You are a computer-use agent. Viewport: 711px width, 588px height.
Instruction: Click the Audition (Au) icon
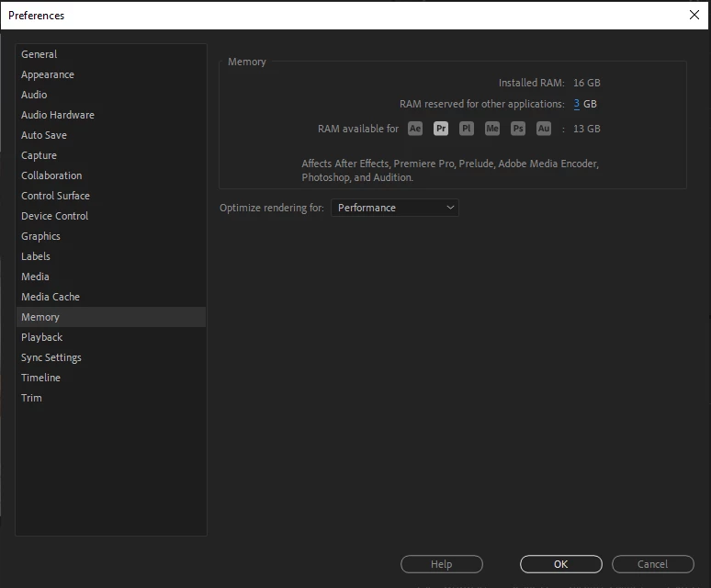(x=544, y=129)
